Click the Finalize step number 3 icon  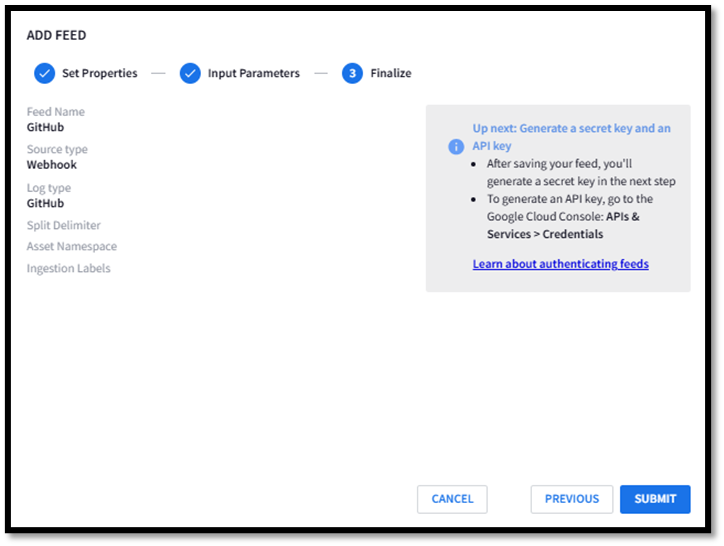[x=352, y=73]
